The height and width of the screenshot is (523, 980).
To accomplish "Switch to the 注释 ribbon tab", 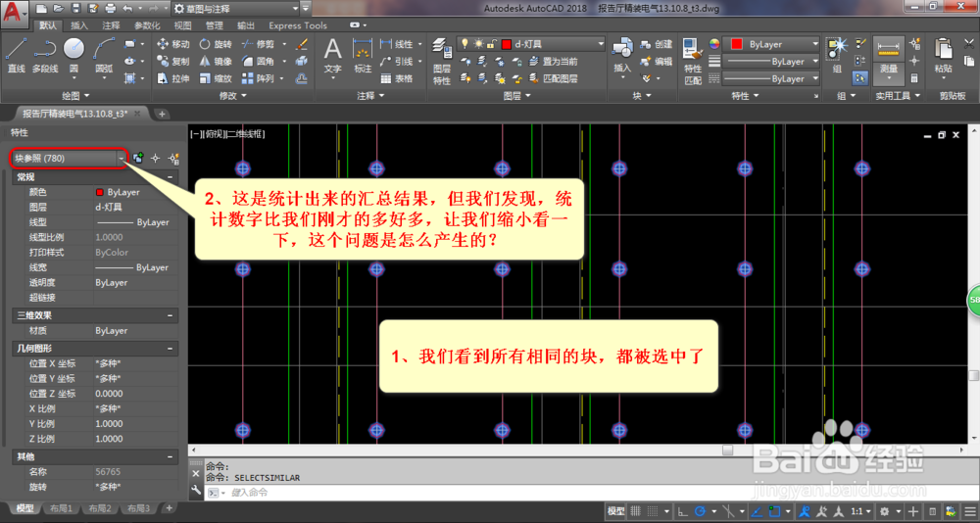I will [112, 25].
